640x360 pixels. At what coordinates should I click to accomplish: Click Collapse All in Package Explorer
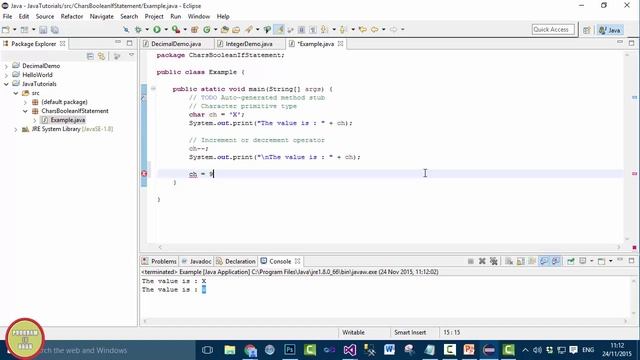[x=90, y=56]
